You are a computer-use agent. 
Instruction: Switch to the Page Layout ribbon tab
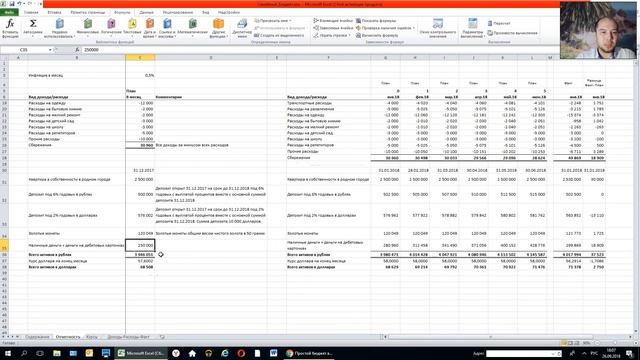(88, 12)
